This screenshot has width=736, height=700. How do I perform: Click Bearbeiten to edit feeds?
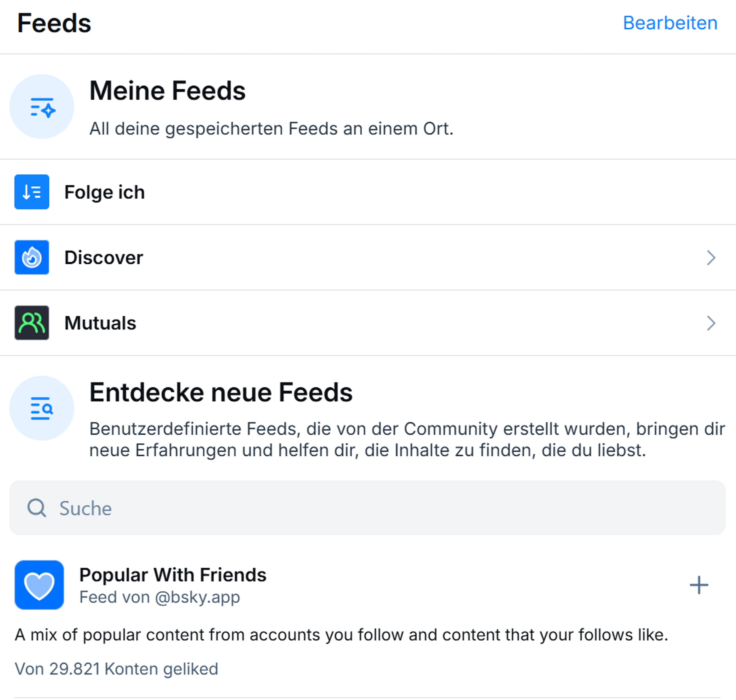670,23
